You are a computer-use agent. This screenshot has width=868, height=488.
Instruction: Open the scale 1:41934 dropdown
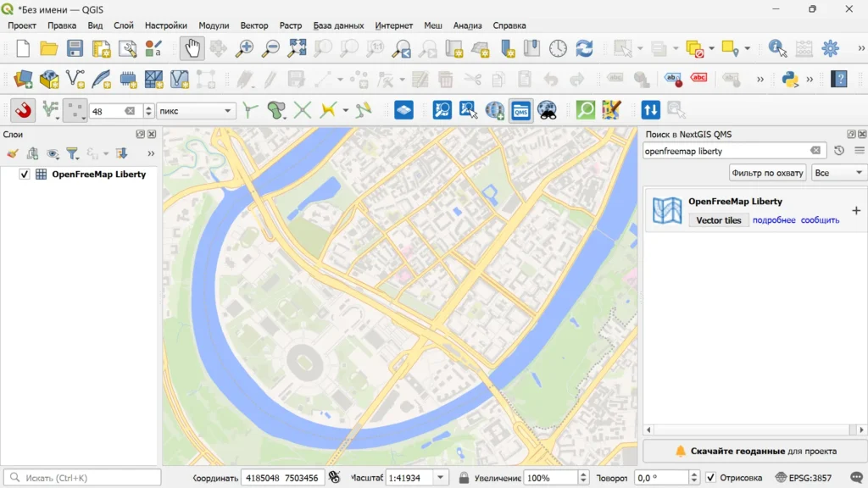pyautogui.click(x=441, y=478)
